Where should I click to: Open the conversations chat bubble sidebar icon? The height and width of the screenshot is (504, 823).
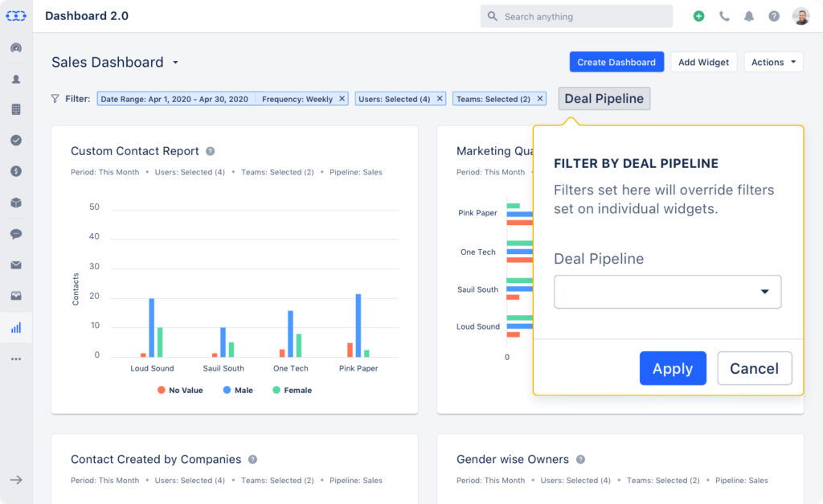(16, 234)
